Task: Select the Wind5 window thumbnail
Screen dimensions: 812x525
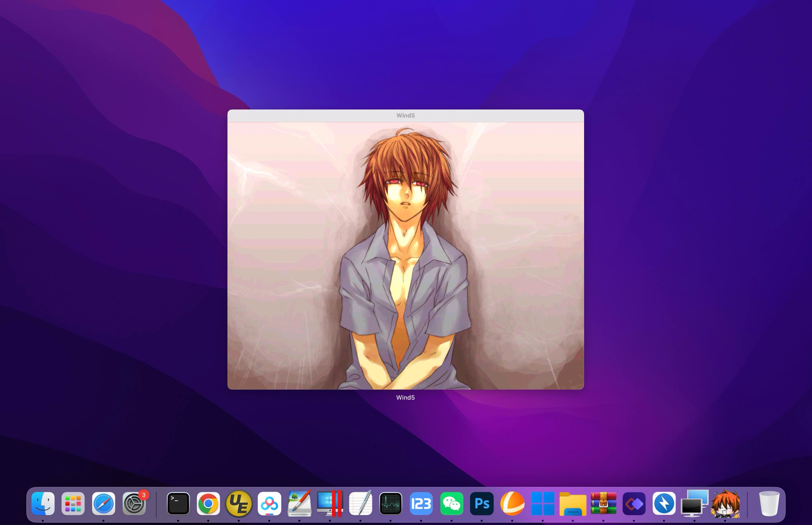Action: coord(406,250)
